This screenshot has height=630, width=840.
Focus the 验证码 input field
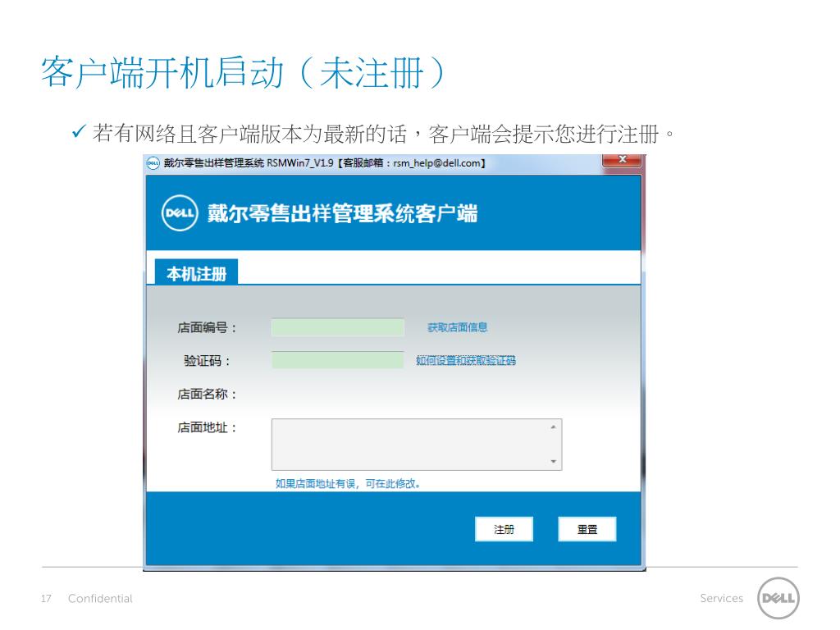pos(337,360)
